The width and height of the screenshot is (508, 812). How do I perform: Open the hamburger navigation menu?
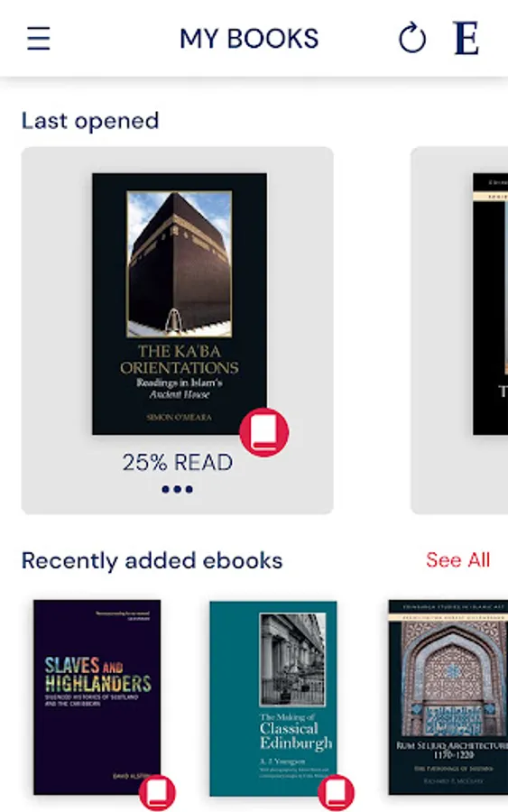point(38,38)
